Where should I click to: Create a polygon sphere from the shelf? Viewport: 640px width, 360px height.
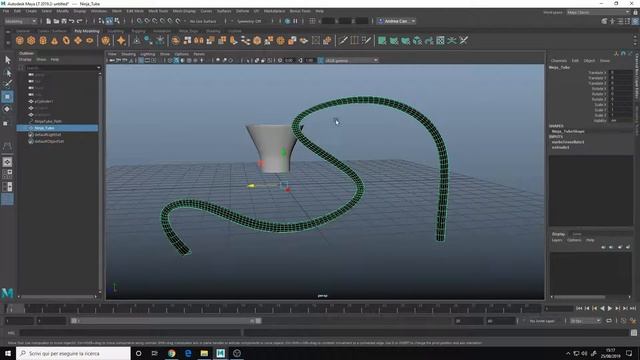point(20,40)
